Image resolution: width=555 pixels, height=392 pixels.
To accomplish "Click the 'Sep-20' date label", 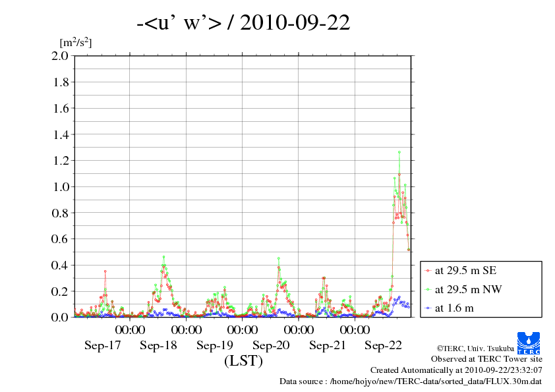I will (x=271, y=345).
